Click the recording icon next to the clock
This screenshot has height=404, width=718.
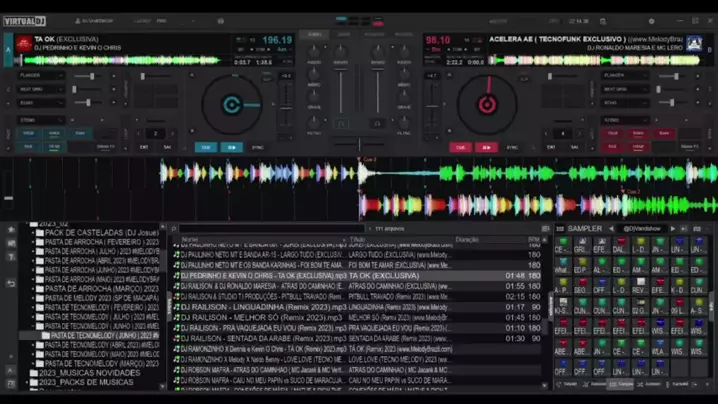[x=603, y=21]
